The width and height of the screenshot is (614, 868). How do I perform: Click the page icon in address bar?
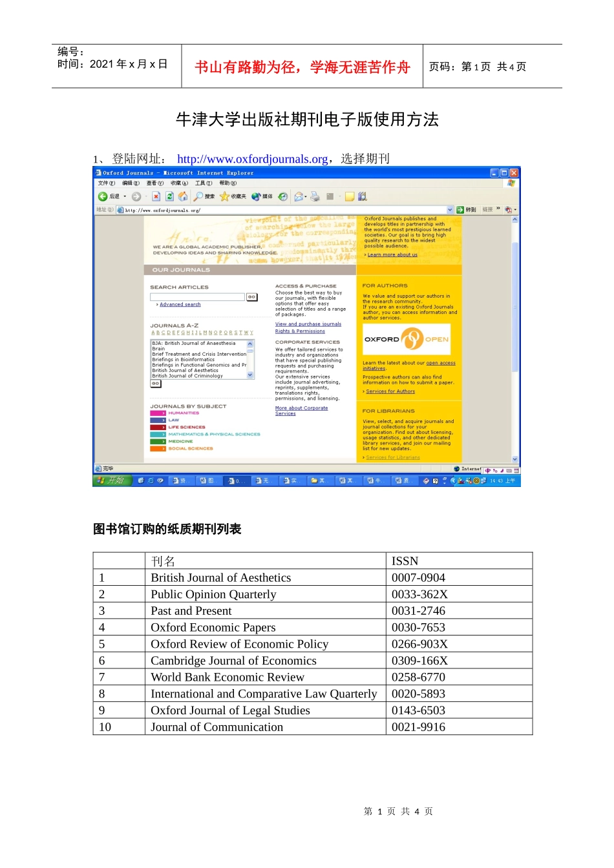(x=120, y=210)
